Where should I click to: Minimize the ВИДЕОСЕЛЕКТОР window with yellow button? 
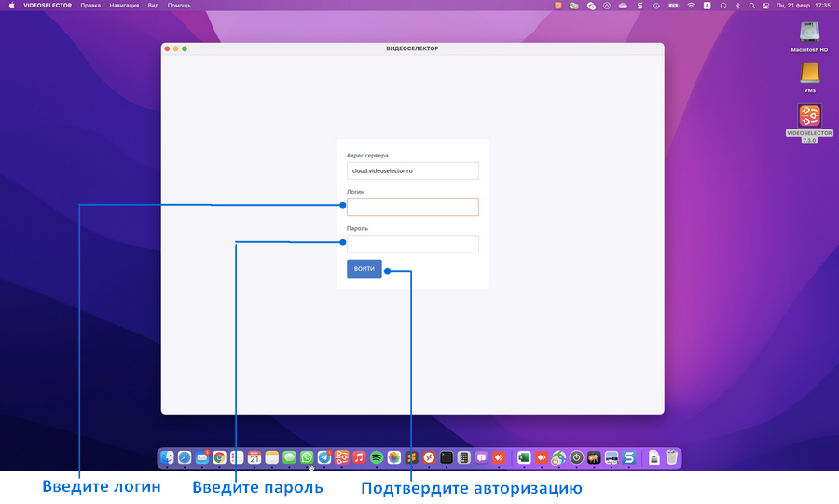point(176,48)
